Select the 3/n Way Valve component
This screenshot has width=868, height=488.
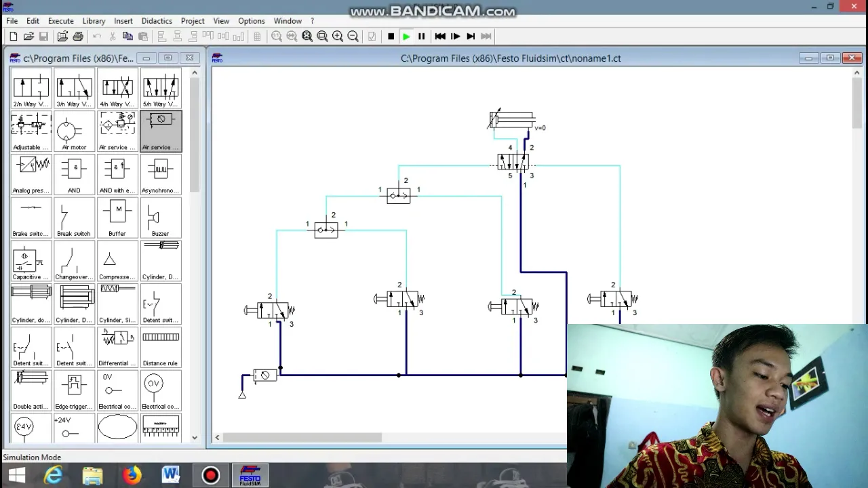(74, 88)
